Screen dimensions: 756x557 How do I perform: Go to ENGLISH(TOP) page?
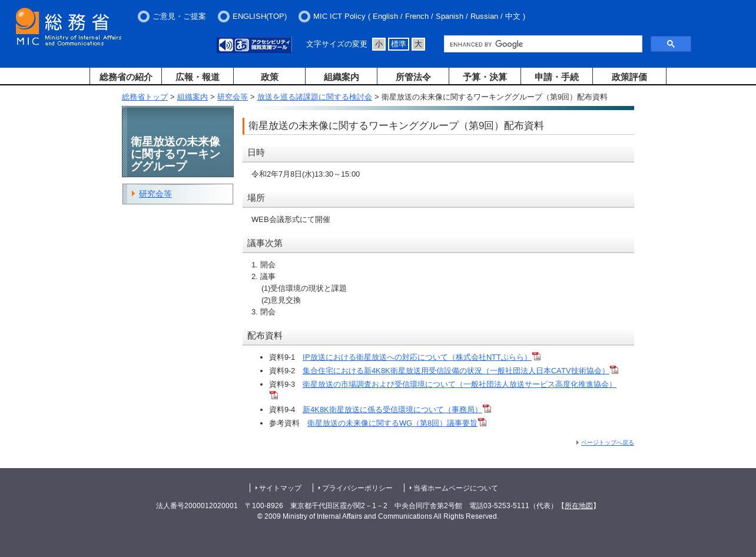click(260, 16)
